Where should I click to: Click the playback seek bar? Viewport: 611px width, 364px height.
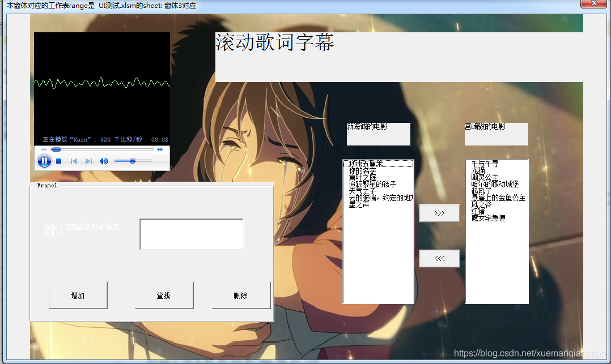point(103,149)
